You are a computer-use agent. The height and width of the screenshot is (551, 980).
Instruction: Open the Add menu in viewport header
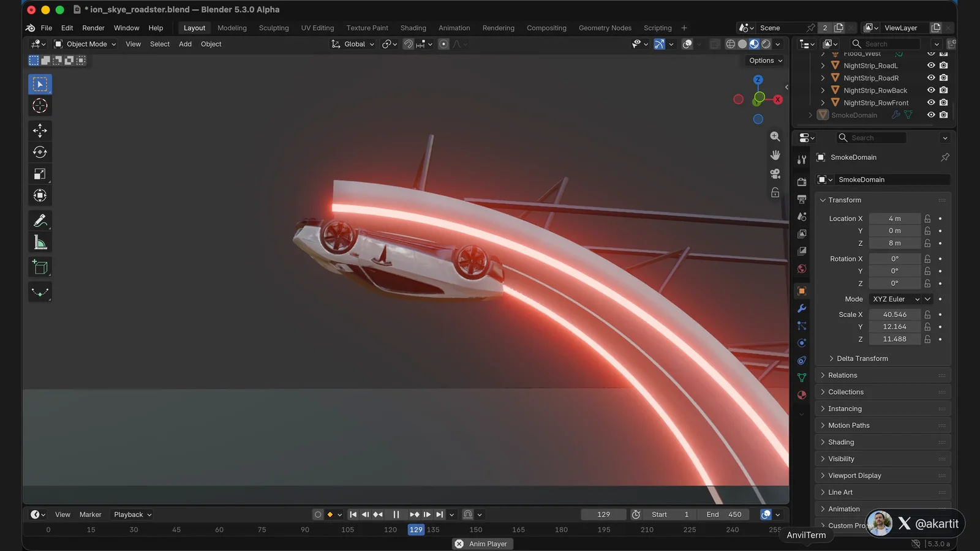[185, 44]
